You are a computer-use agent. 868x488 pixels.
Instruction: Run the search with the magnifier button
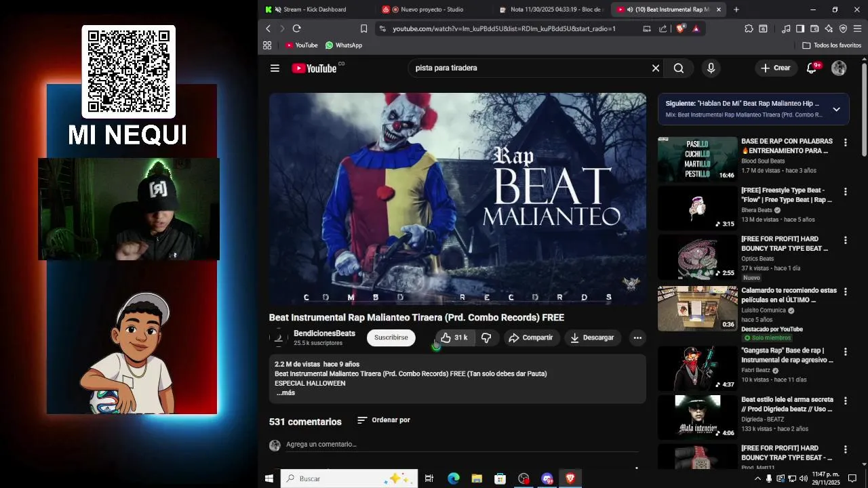[679, 68]
